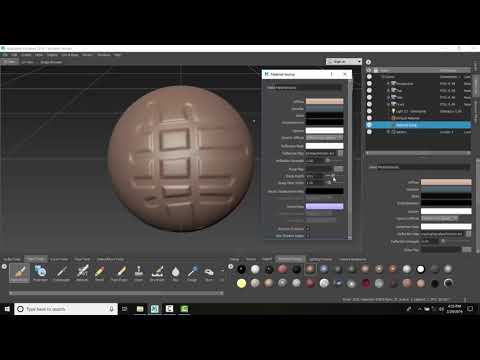Toggle the Receive Shadows checkbox
This screenshot has height=360, width=480.
307,229
